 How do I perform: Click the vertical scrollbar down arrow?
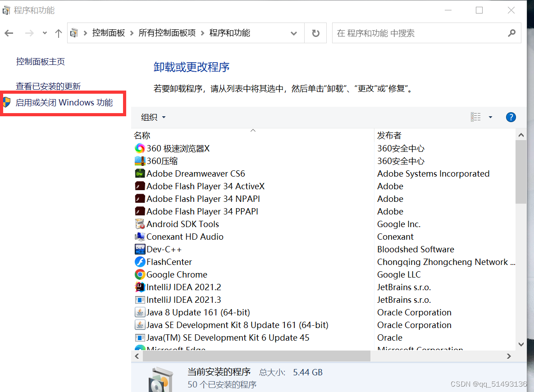521,344
